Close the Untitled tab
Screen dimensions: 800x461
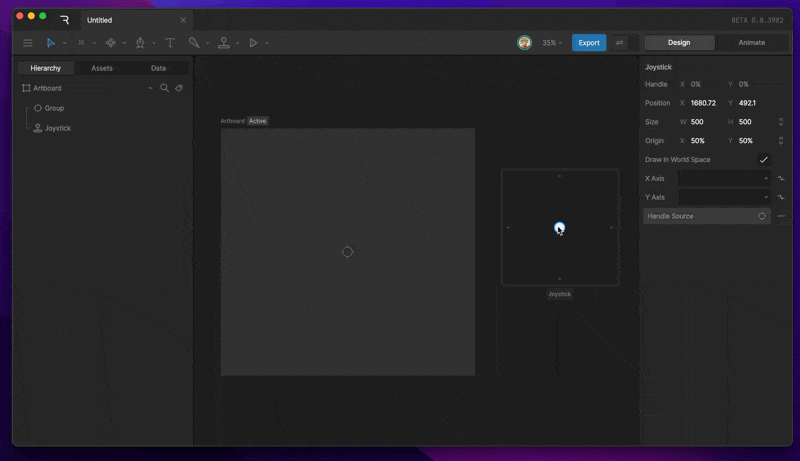183,20
